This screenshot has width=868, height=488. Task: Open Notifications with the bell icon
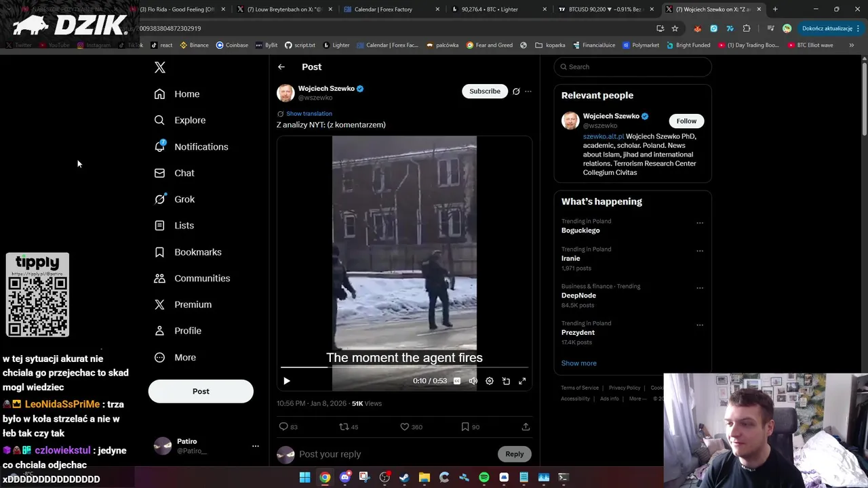pos(191,146)
